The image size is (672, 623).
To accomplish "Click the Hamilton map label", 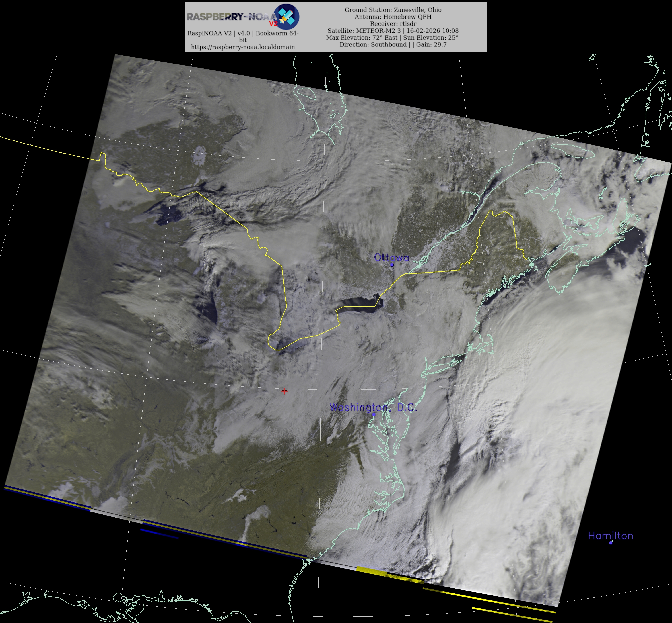I will 610,536.
